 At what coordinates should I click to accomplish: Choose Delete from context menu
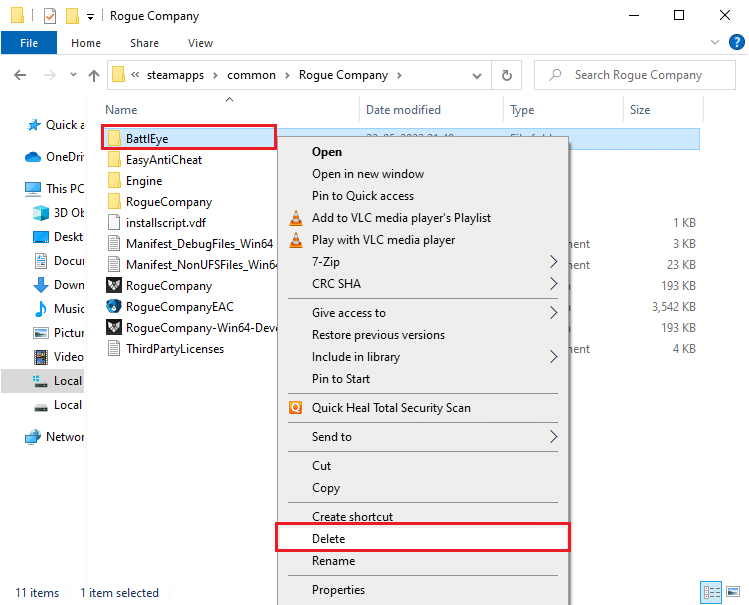tap(423, 539)
